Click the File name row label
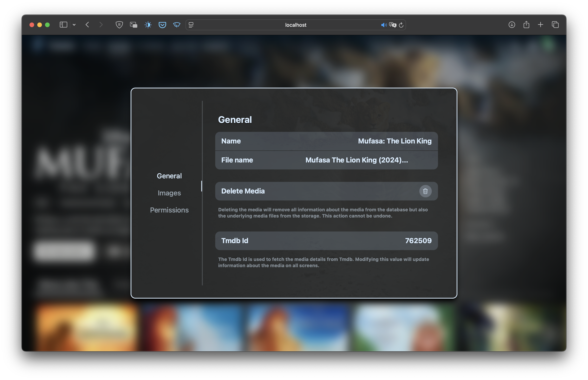This screenshot has height=380, width=588. pos(237,160)
